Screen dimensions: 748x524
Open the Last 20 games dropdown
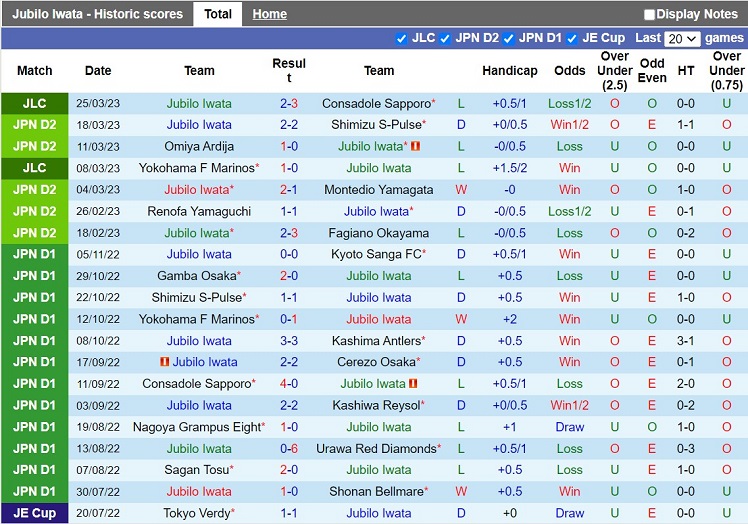tap(682, 39)
